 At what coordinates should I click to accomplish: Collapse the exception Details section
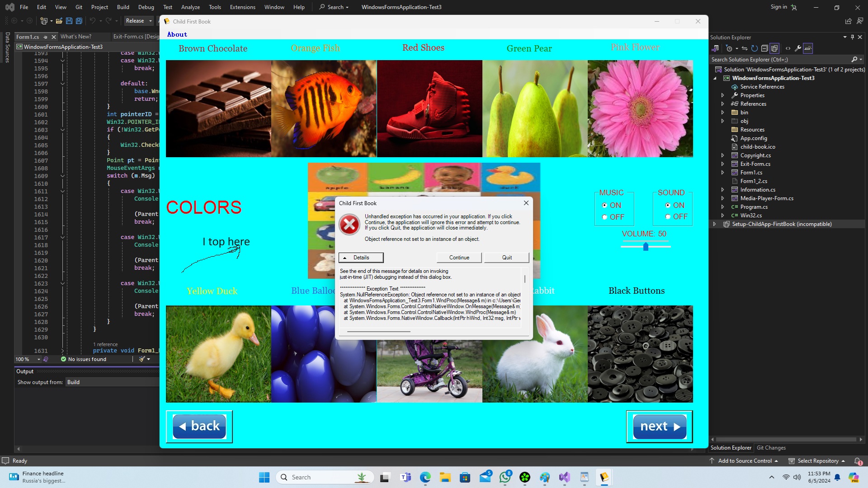click(361, 258)
